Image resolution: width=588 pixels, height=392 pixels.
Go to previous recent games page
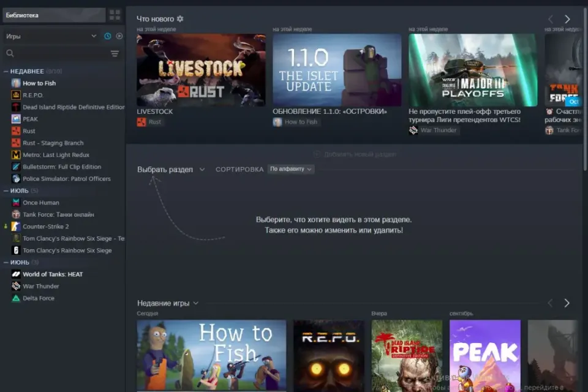[x=550, y=303]
